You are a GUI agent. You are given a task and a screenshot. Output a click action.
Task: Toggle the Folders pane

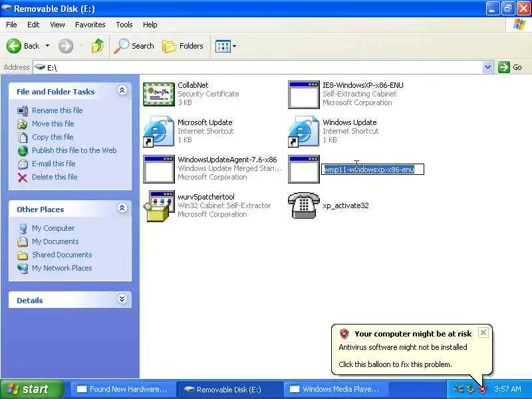pos(183,46)
